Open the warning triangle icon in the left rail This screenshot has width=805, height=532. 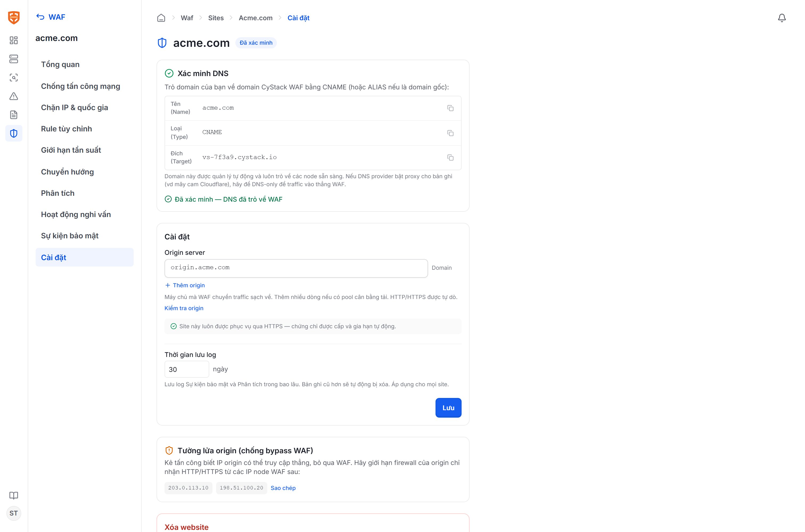[x=14, y=96]
